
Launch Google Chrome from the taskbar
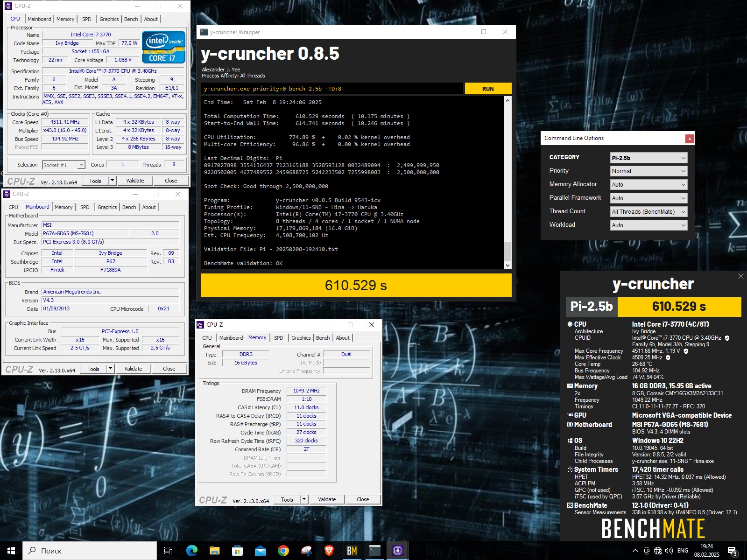(x=283, y=551)
